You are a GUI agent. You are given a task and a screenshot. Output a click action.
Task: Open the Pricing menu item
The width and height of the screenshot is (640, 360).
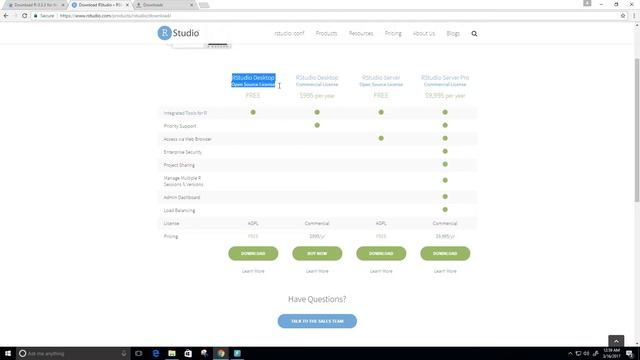click(393, 33)
